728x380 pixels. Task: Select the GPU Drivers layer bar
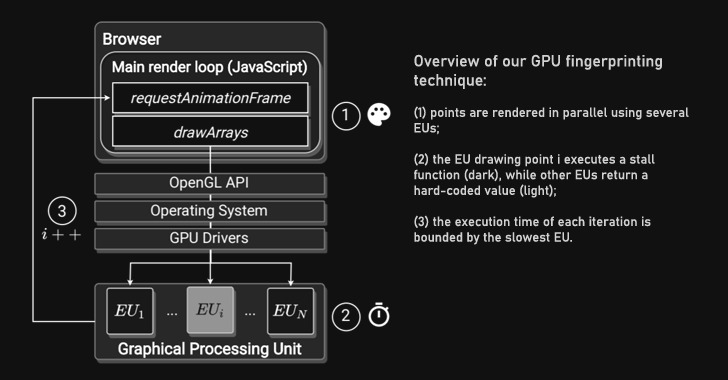tap(209, 238)
